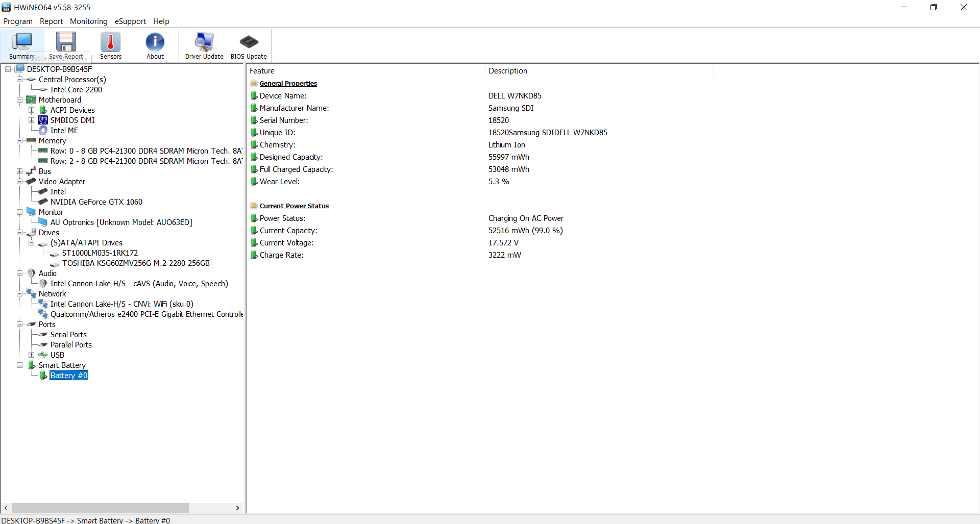
Task: Click the Feature column header
Action: pos(365,71)
